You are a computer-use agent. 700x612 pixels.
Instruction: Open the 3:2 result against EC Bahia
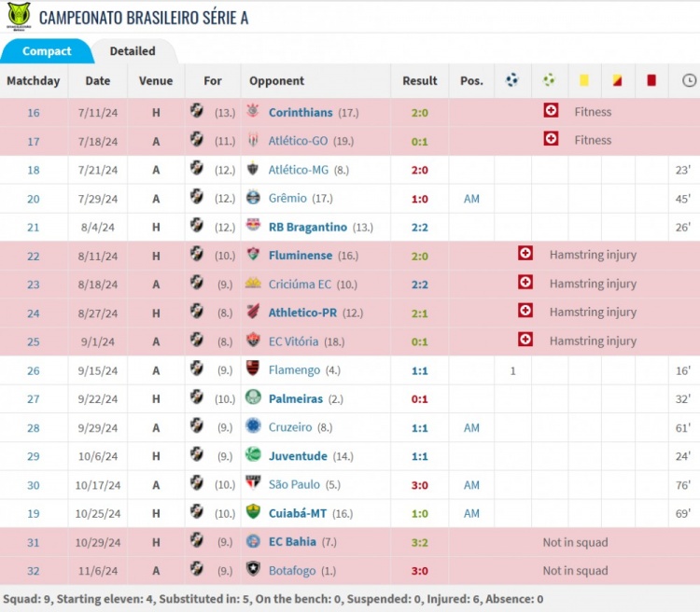[x=419, y=542]
